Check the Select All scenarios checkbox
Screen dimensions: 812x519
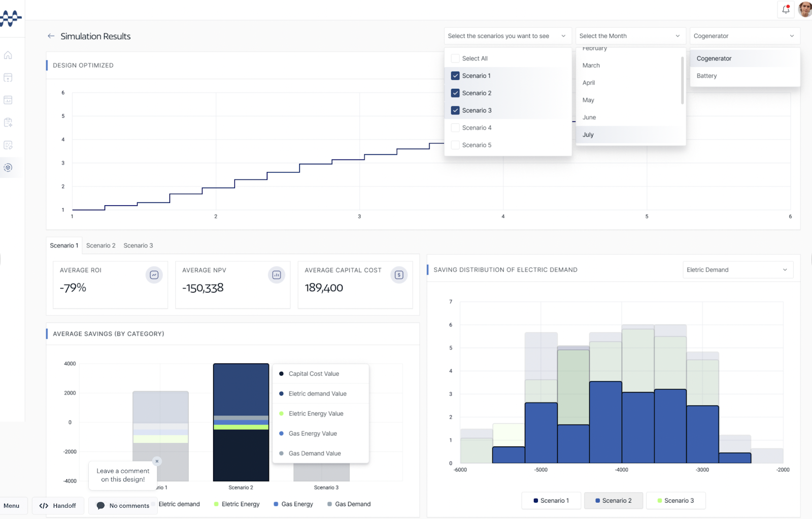(x=455, y=58)
